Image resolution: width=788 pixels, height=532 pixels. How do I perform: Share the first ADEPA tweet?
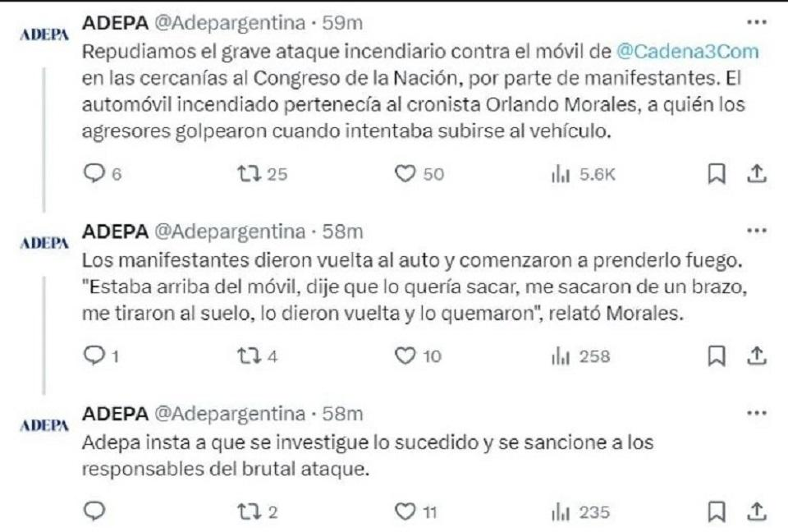coord(758,172)
